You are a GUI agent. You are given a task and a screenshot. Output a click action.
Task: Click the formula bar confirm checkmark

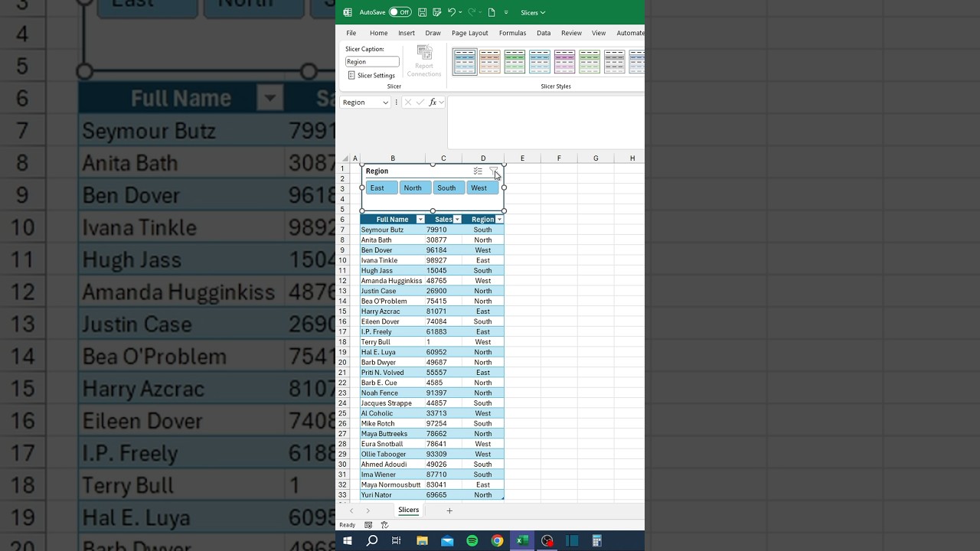pos(420,103)
